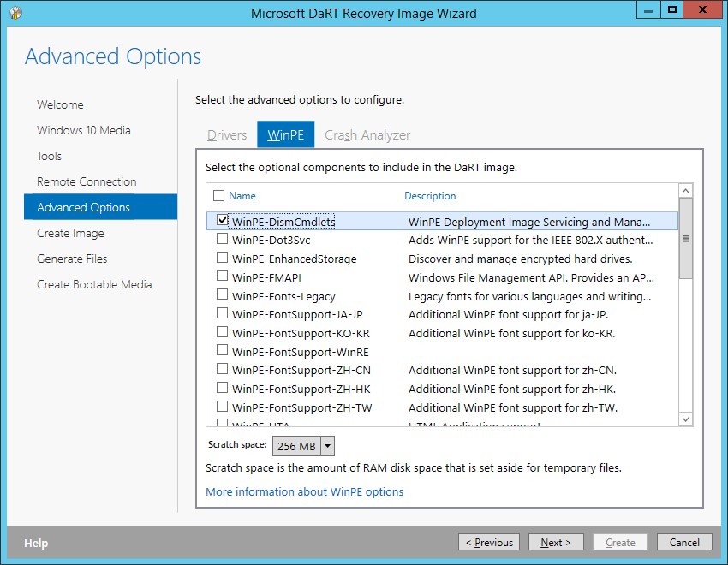Switch to the Drivers tab

(226, 134)
